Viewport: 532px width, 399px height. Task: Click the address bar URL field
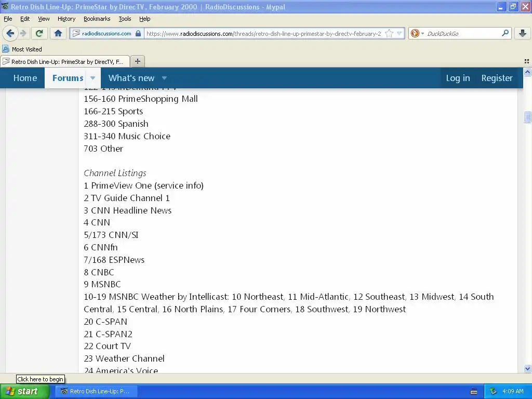tap(263, 34)
